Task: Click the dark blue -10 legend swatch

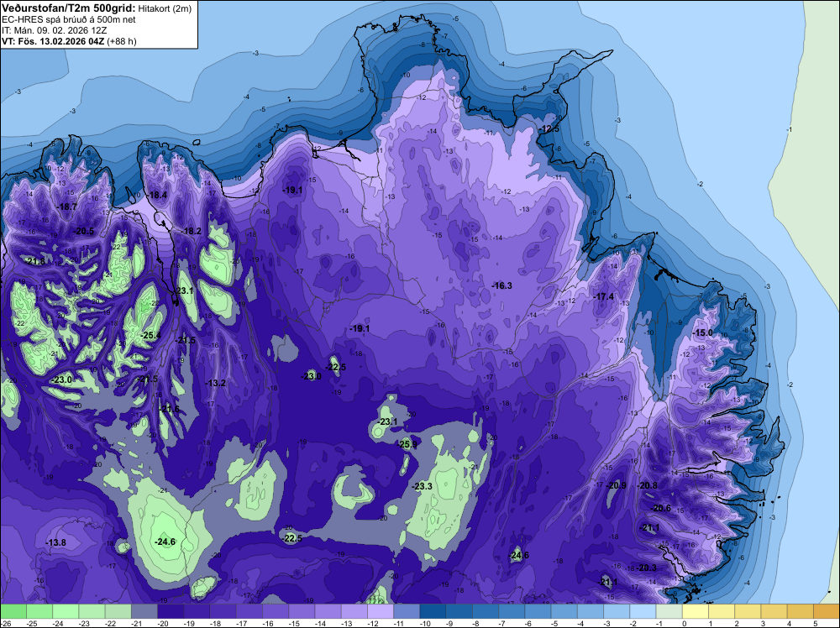Action: pos(433,611)
